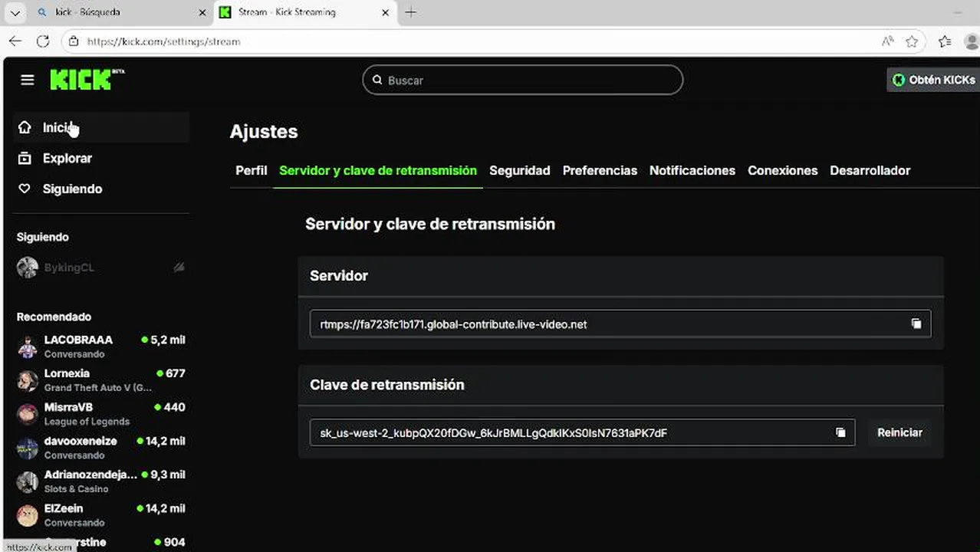
Task: Switch to the Perfil tab
Action: click(x=251, y=170)
